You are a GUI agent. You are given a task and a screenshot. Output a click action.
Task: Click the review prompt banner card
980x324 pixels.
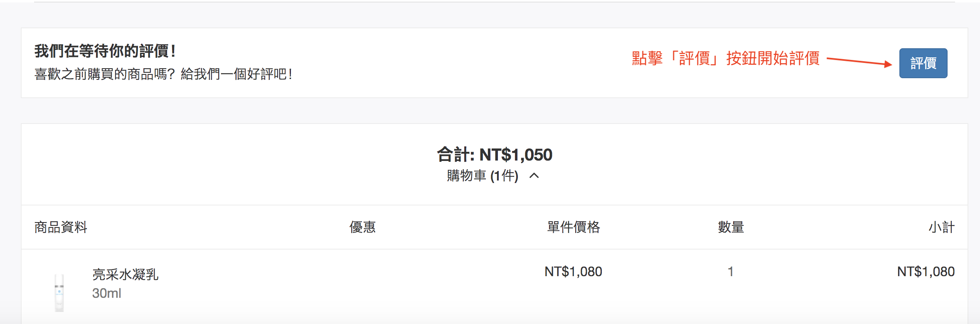[495, 63]
